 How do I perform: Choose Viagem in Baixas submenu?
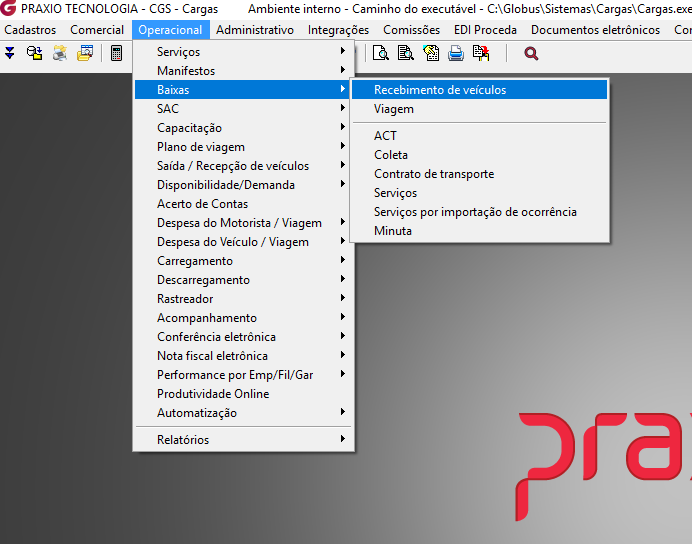[479, 109]
